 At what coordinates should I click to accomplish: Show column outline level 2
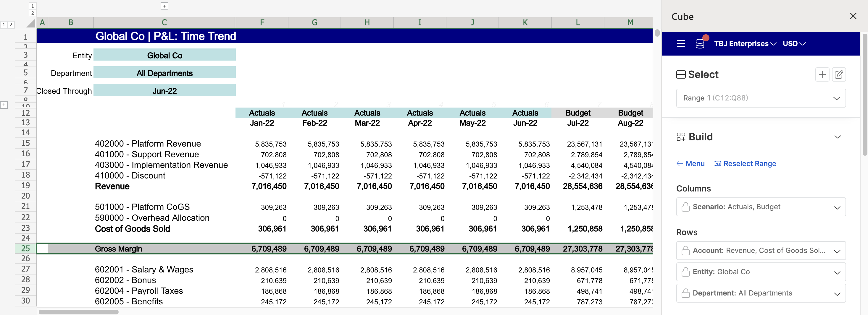tap(32, 13)
